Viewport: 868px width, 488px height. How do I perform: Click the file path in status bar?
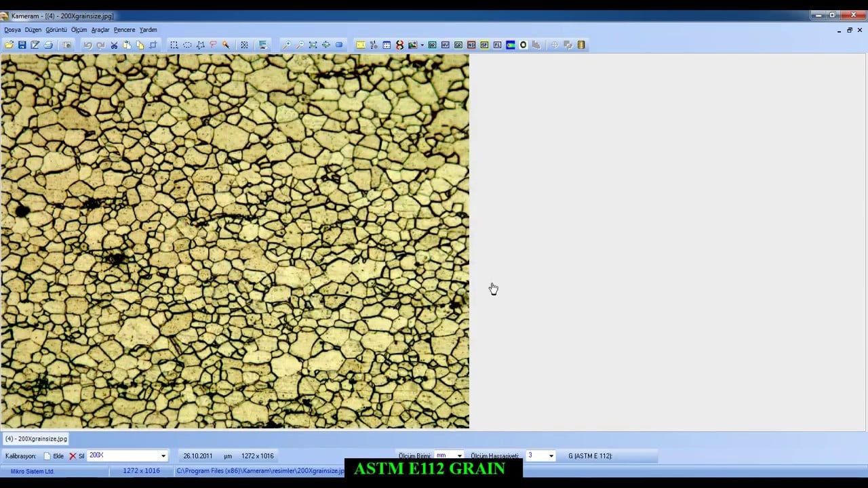(260, 470)
